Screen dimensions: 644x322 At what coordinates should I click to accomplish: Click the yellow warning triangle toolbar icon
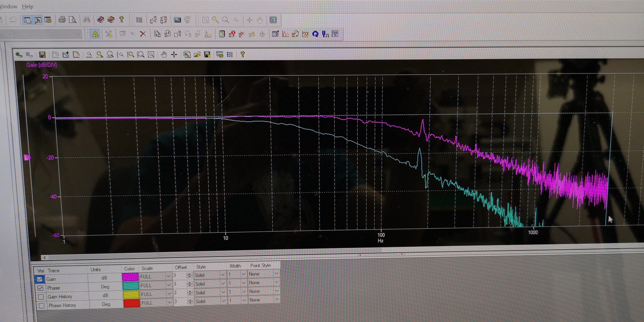tap(96, 34)
